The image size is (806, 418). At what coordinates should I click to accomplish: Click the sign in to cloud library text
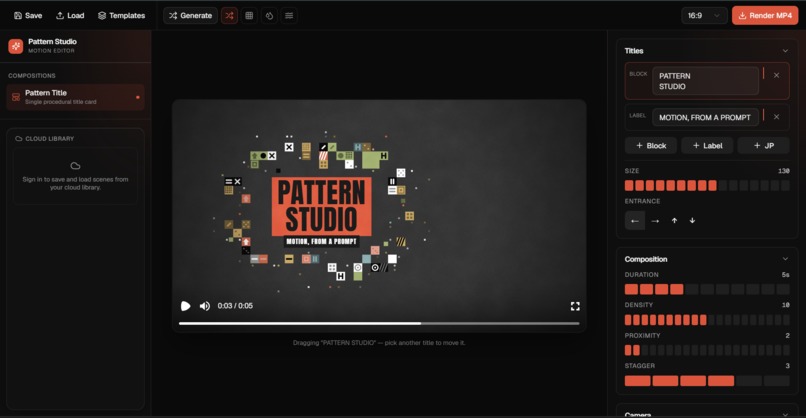click(75, 183)
